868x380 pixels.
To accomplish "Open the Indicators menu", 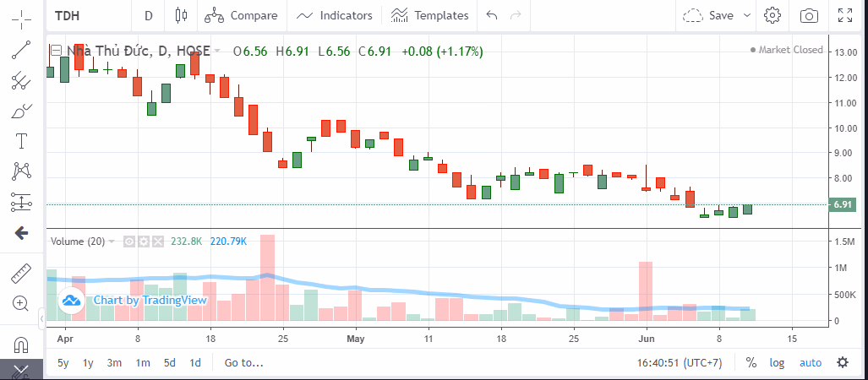I will tap(335, 15).
